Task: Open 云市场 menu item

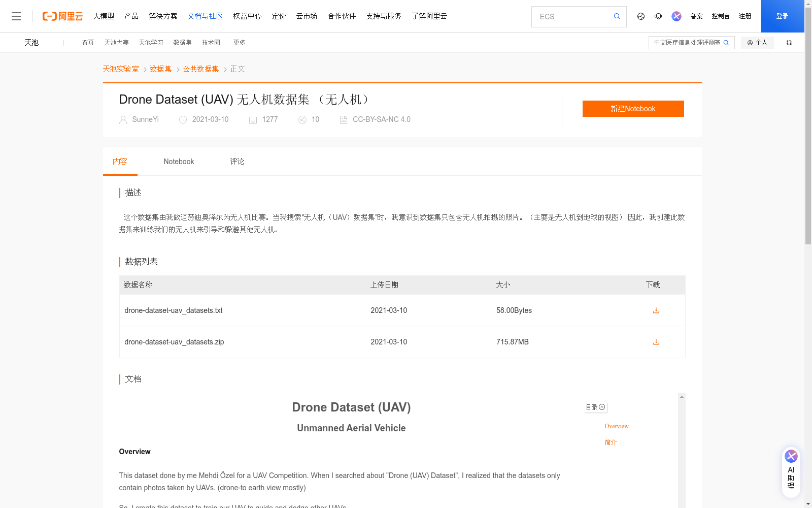Action: point(307,16)
